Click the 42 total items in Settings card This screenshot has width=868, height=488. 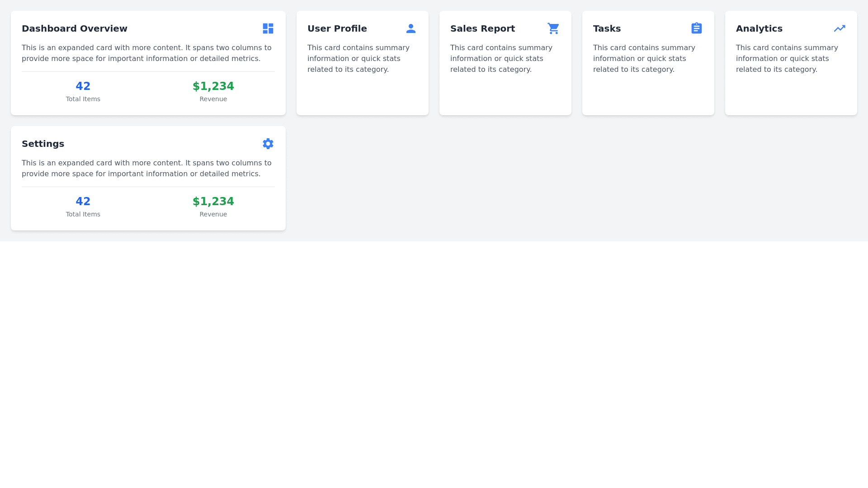pyautogui.click(x=83, y=202)
